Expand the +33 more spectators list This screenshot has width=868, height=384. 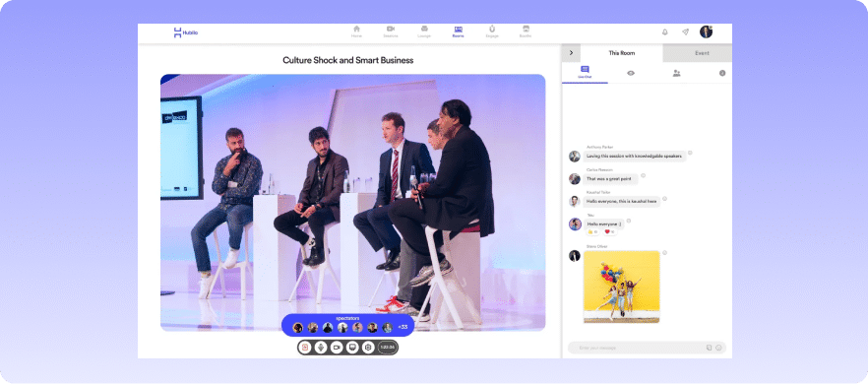click(403, 327)
